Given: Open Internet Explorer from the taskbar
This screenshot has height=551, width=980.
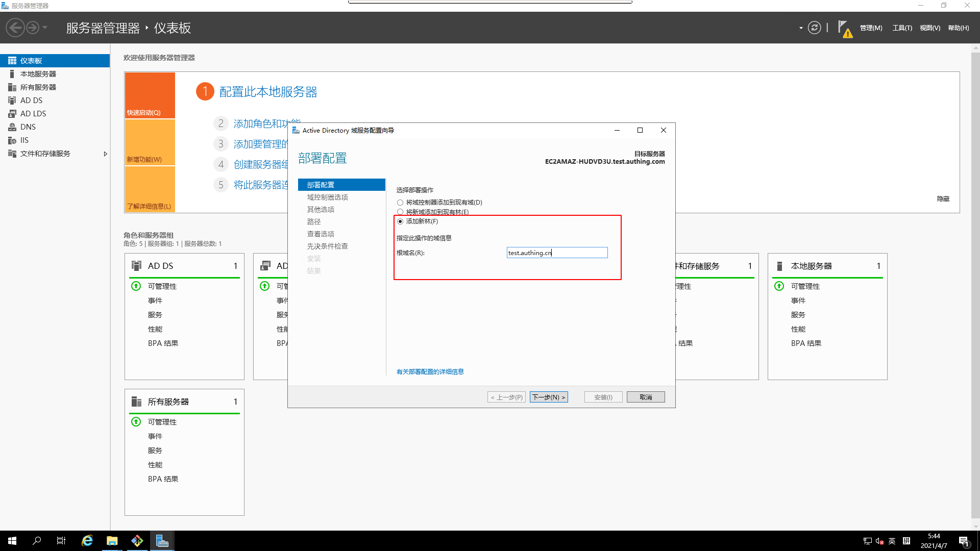Looking at the screenshot, I should tap(87, 541).
